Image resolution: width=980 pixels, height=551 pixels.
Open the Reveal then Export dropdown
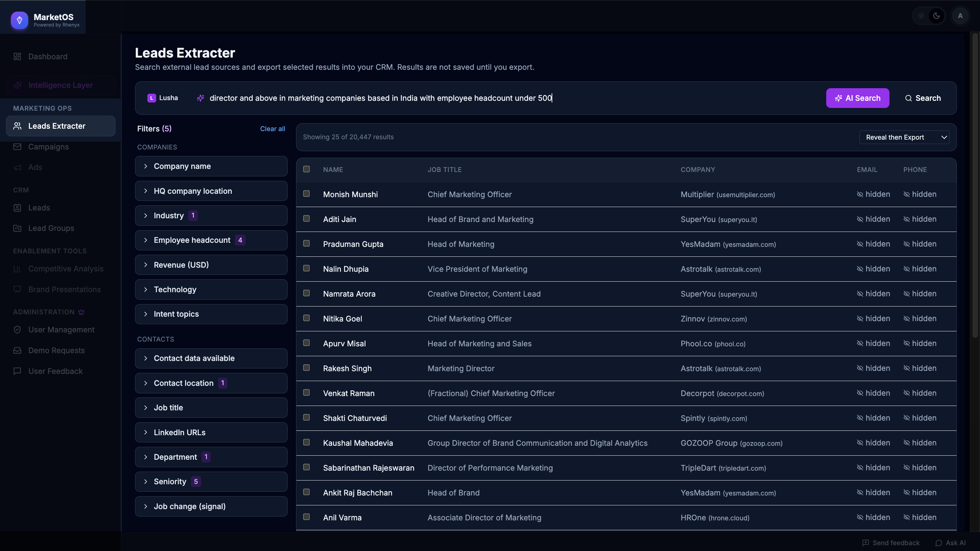click(x=904, y=137)
